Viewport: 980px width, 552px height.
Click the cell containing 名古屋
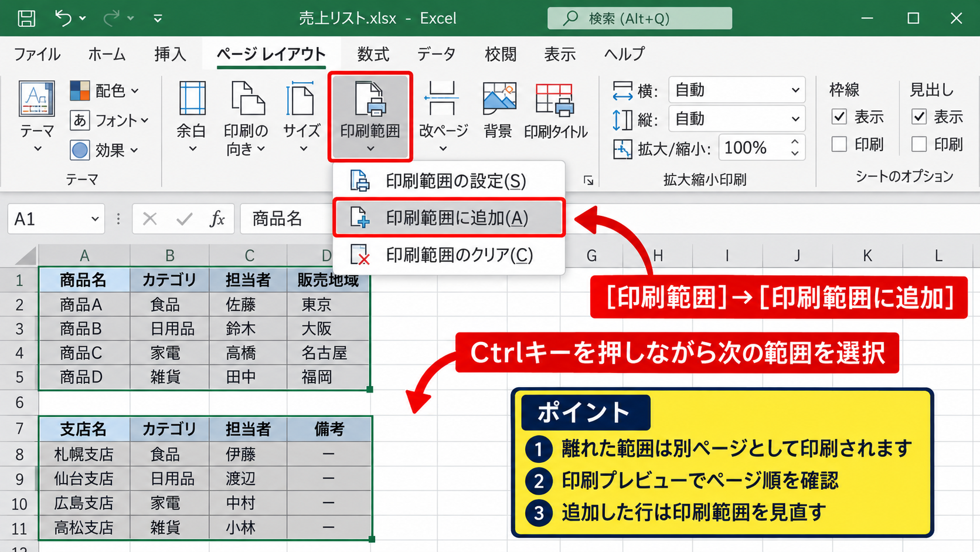click(x=328, y=353)
